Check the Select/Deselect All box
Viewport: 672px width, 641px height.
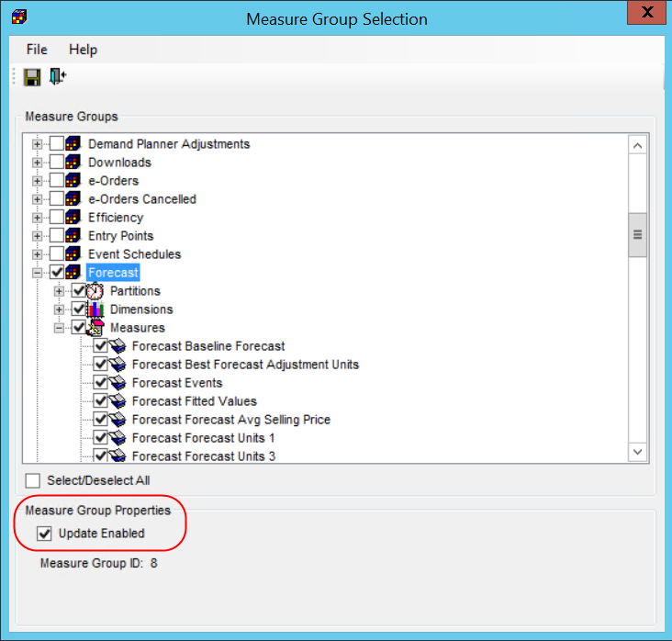click(33, 480)
